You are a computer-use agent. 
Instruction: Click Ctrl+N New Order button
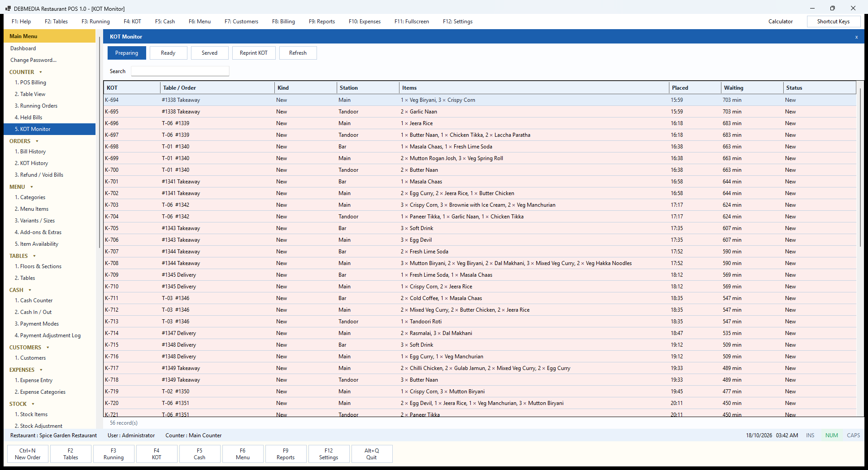27,454
